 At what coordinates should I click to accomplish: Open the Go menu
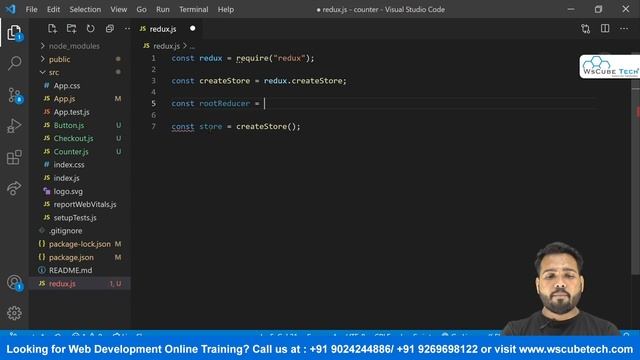141,9
